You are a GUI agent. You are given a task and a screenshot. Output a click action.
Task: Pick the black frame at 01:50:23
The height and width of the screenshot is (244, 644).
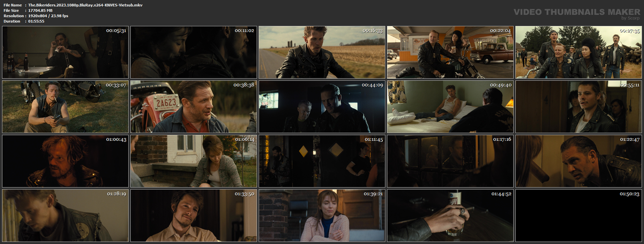click(x=579, y=215)
